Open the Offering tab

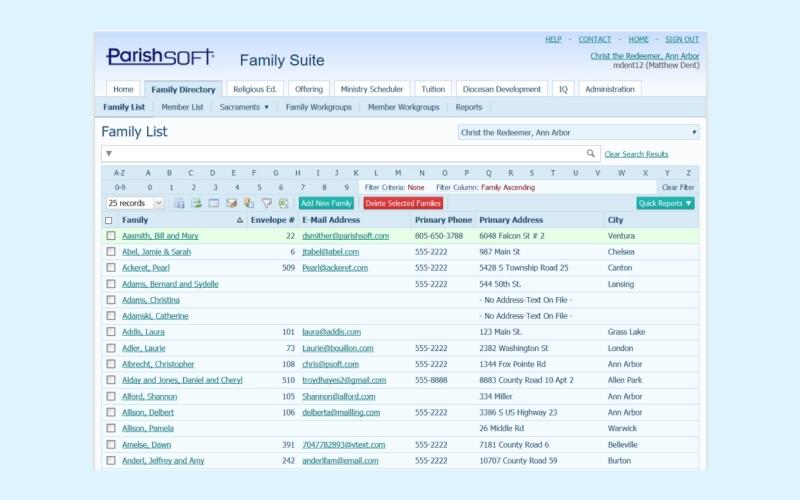click(309, 89)
